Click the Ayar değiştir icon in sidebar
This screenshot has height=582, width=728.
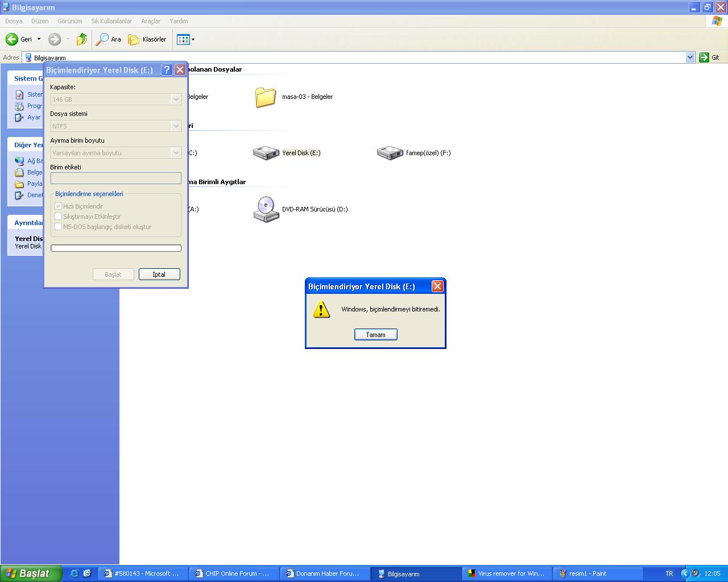(x=19, y=117)
